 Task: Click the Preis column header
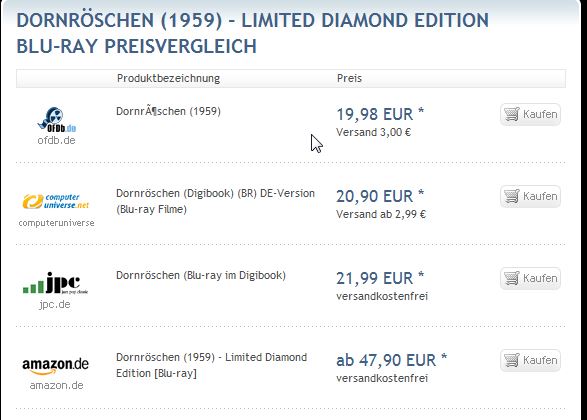point(349,78)
